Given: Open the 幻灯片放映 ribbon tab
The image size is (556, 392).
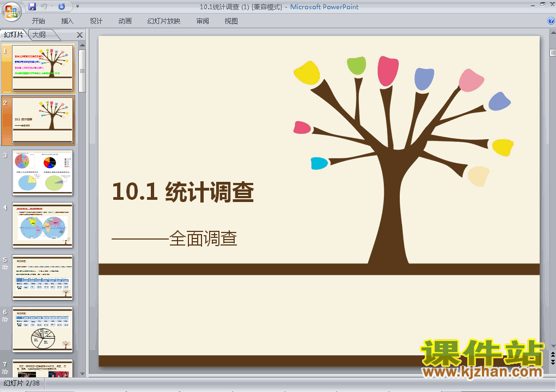Looking at the screenshot, I should coord(163,21).
